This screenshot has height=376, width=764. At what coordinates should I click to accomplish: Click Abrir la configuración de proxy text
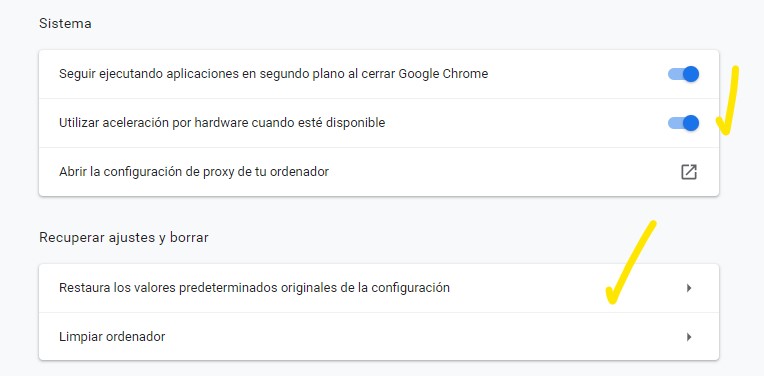point(194,171)
